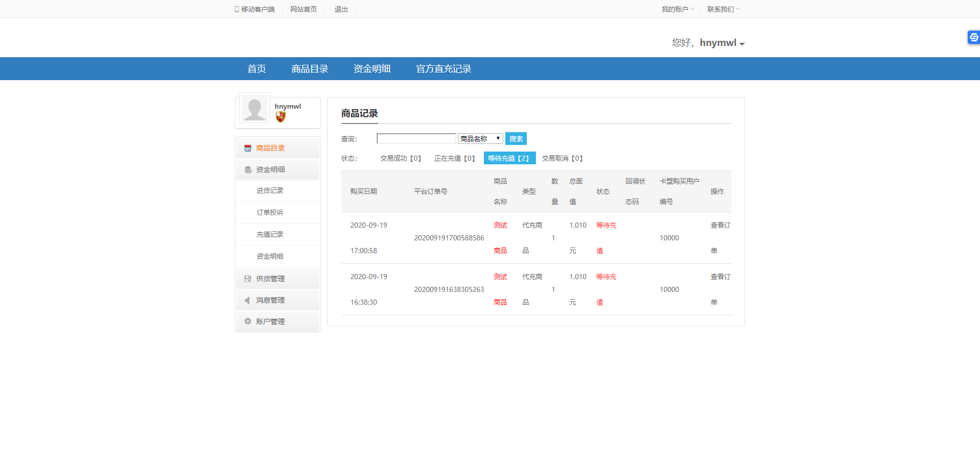The image size is (980, 470).
Task: Expand the 我的账户 dropdown
Action: pyautogui.click(x=678, y=9)
